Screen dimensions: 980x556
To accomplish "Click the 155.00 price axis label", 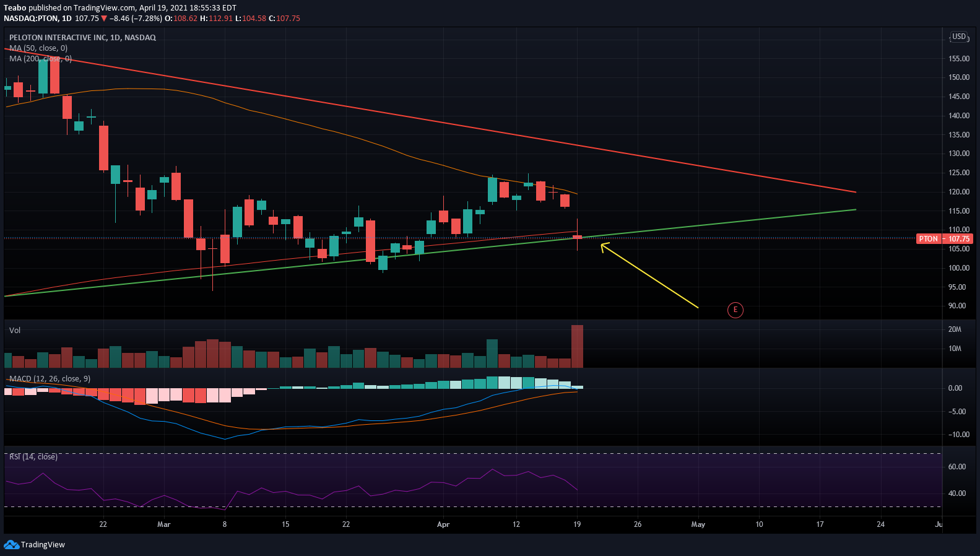I will 959,59.
